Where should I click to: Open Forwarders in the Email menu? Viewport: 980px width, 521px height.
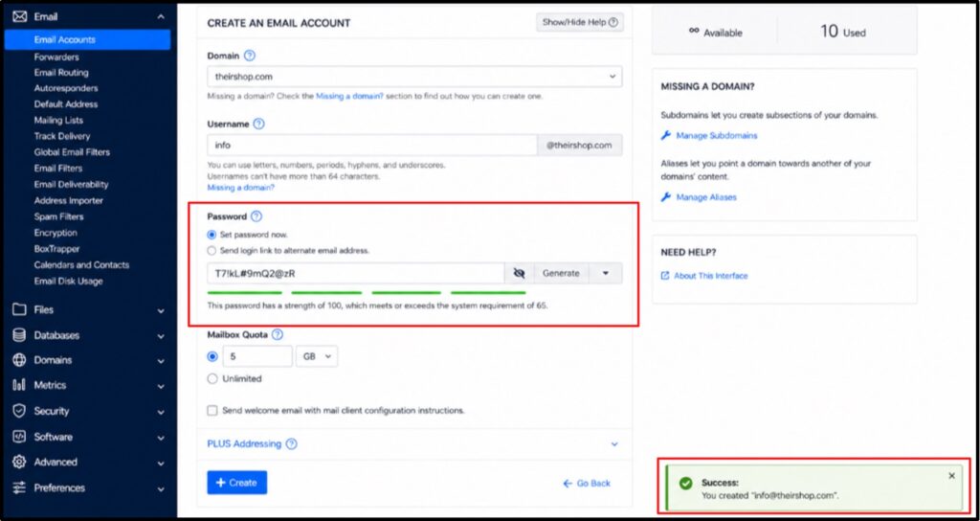pos(56,57)
